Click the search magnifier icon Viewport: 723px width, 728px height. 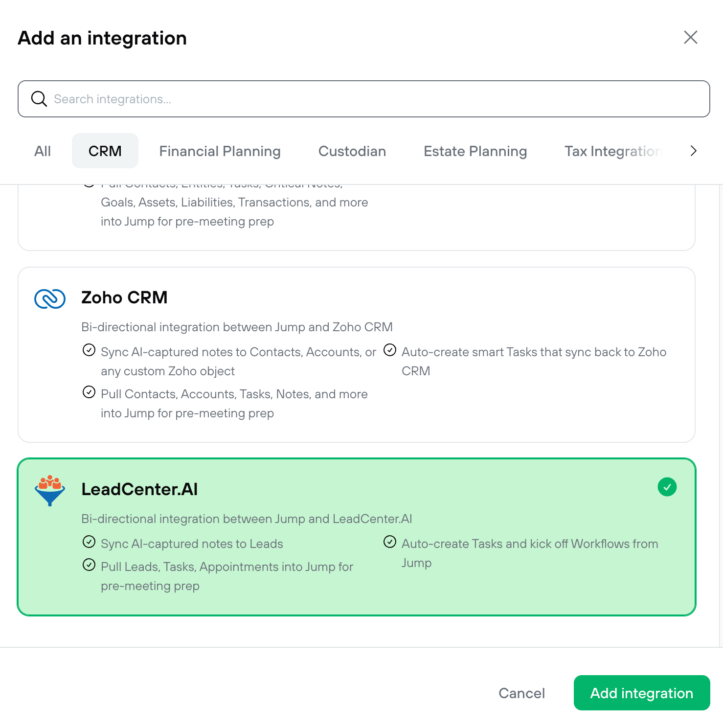(39, 99)
